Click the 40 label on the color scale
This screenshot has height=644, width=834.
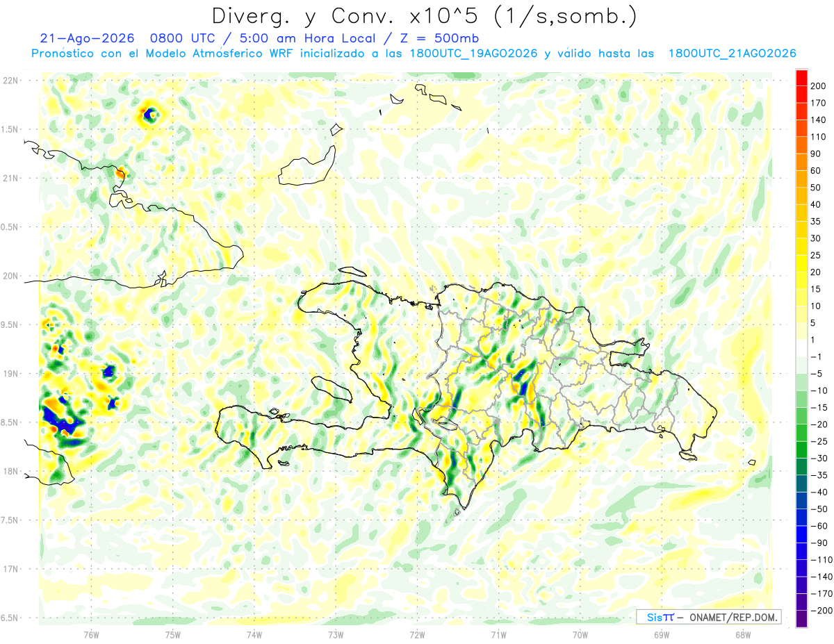pos(816,204)
